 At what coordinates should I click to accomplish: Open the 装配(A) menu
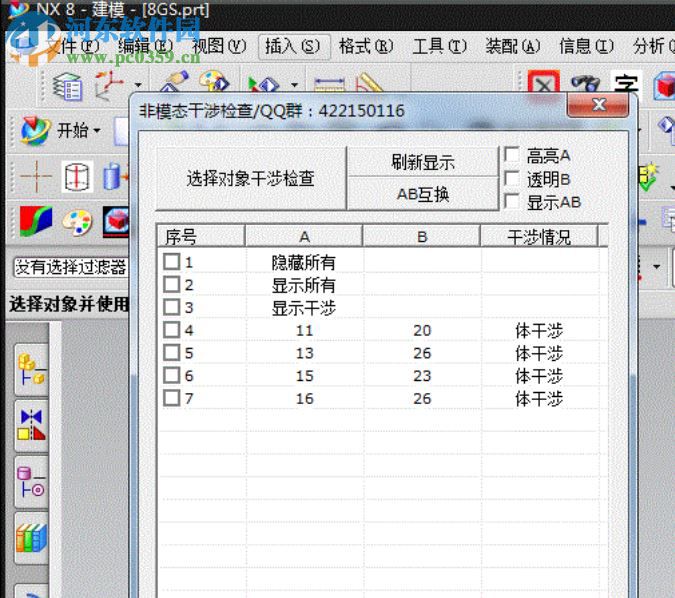(x=513, y=46)
